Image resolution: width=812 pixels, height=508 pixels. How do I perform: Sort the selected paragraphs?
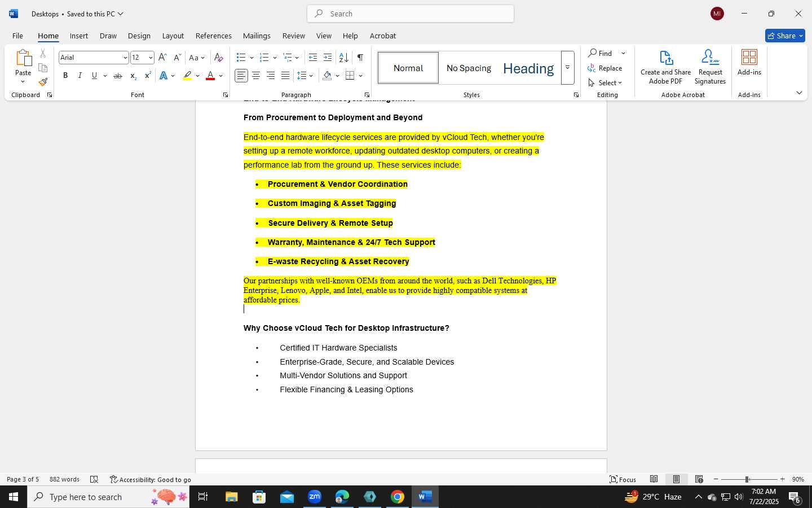pos(343,58)
